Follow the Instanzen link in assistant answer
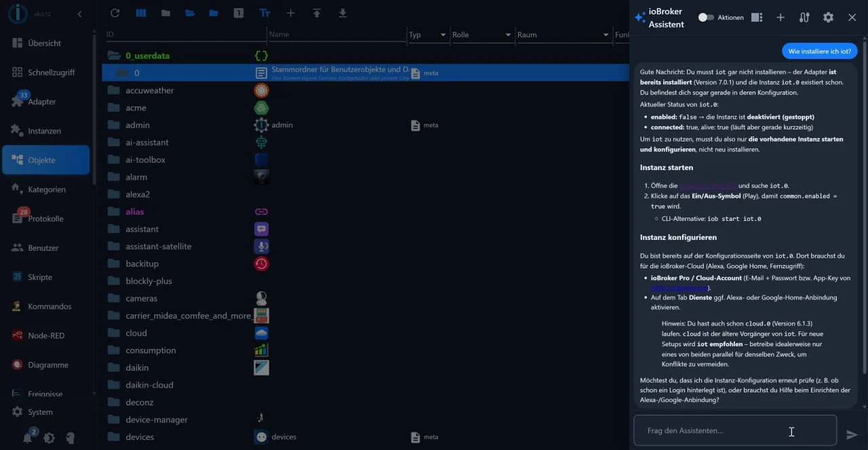Image resolution: width=868 pixels, height=450 pixels. tap(707, 186)
